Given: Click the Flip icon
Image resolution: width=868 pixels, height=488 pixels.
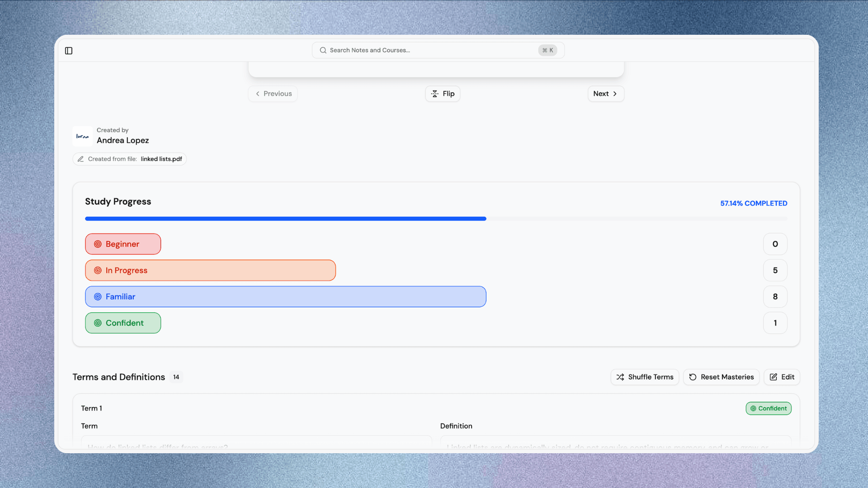Looking at the screenshot, I should point(435,94).
